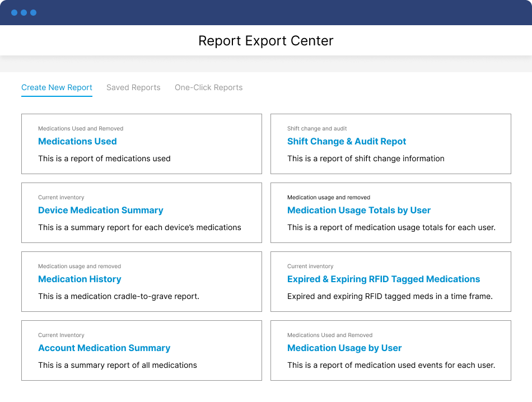This screenshot has width=532, height=402.
Task: Select the Create New Report tab
Action: coord(57,87)
